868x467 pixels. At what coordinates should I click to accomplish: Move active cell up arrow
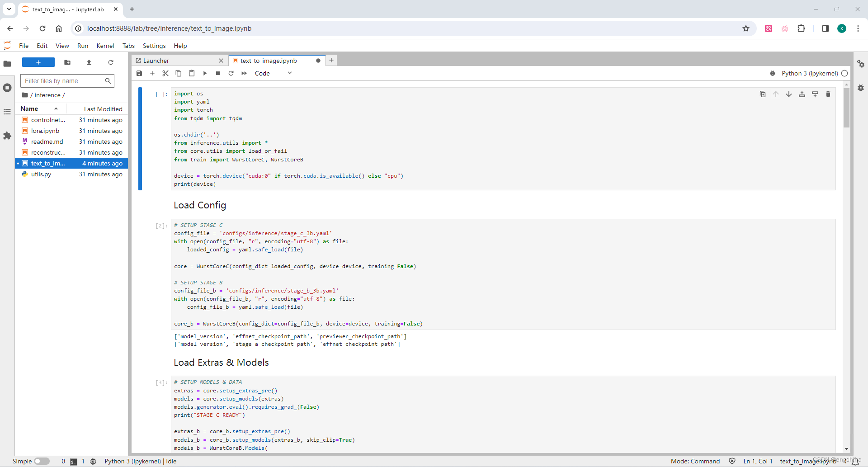tap(776, 94)
